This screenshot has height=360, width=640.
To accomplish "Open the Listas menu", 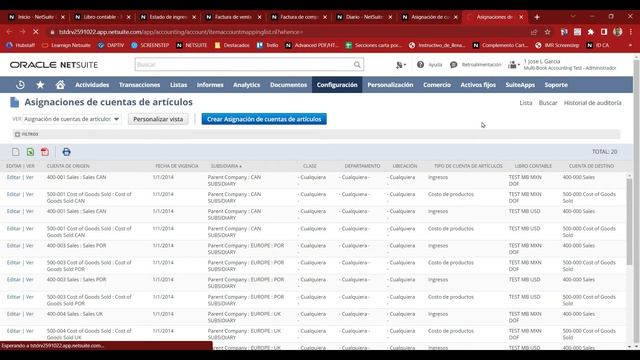I will 178,85.
